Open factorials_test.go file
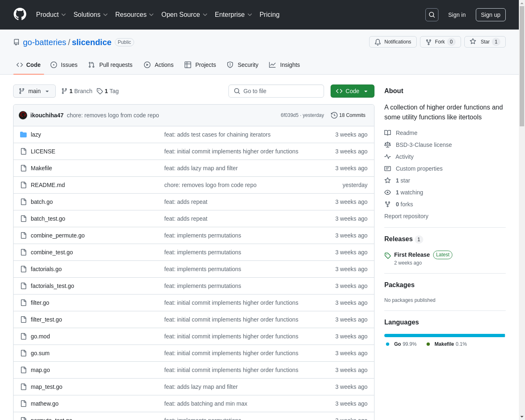 [x=52, y=286]
